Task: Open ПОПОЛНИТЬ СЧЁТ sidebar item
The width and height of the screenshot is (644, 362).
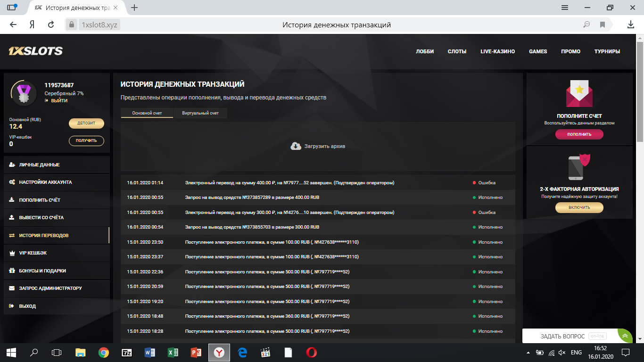Action: point(57,200)
